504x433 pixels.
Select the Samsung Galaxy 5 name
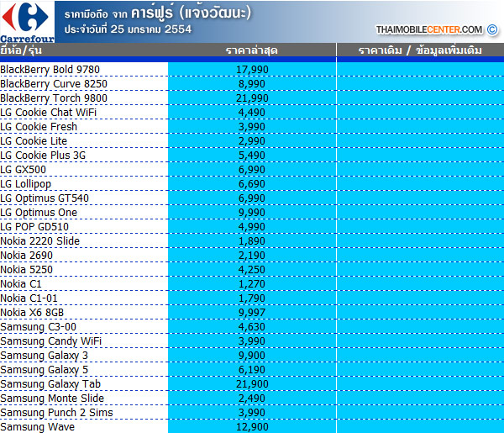(x=44, y=370)
